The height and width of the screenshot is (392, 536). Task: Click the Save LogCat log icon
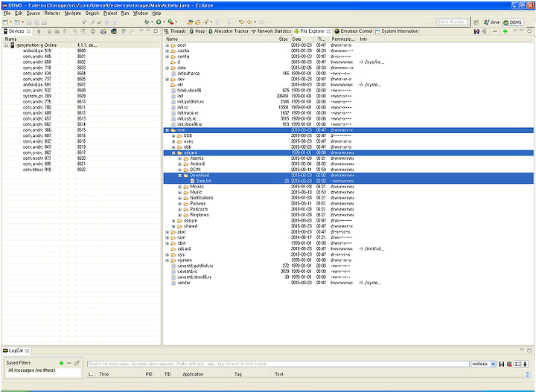pos(502,364)
